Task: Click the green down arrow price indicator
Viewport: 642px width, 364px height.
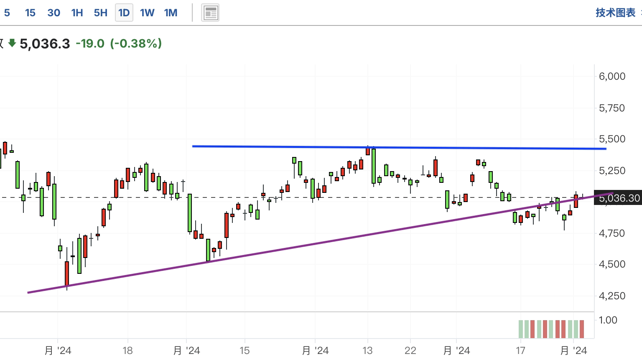Action: (x=12, y=43)
